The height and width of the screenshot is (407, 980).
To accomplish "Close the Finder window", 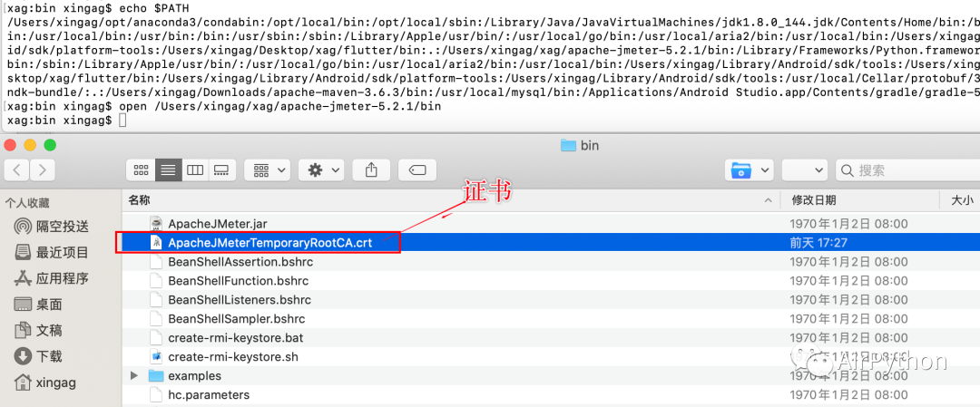I will [x=9, y=145].
